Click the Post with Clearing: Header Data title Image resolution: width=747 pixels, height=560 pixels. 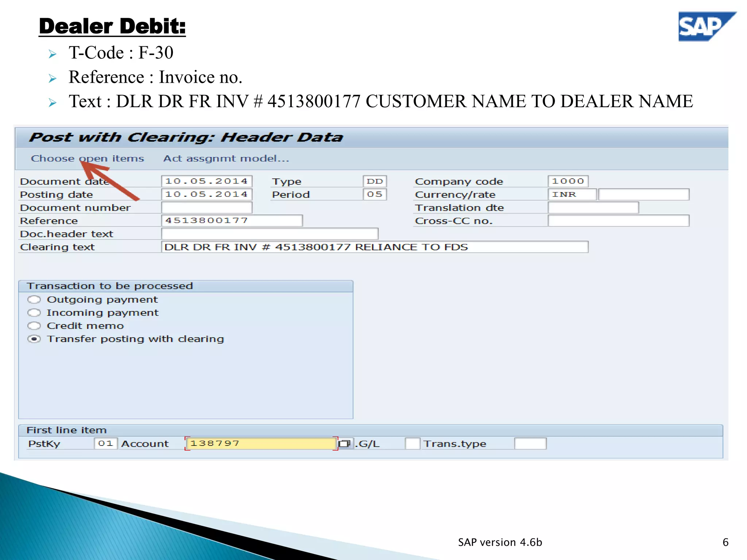click(x=186, y=137)
